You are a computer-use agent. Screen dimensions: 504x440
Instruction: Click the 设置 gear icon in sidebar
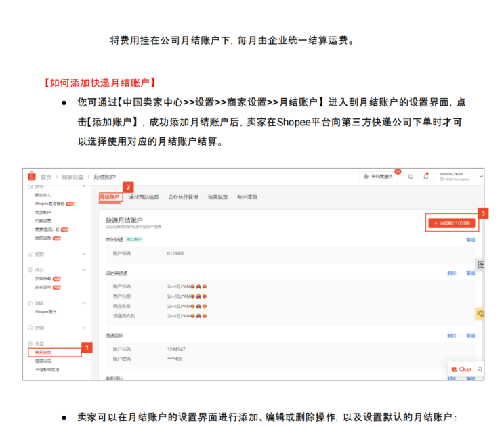pos(30,343)
